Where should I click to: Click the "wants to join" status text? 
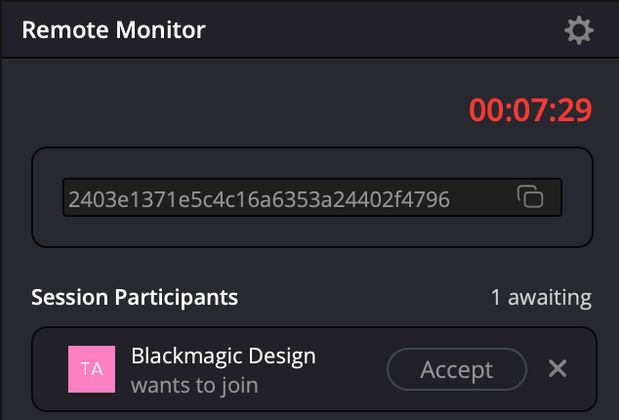click(x=195, y=385)
